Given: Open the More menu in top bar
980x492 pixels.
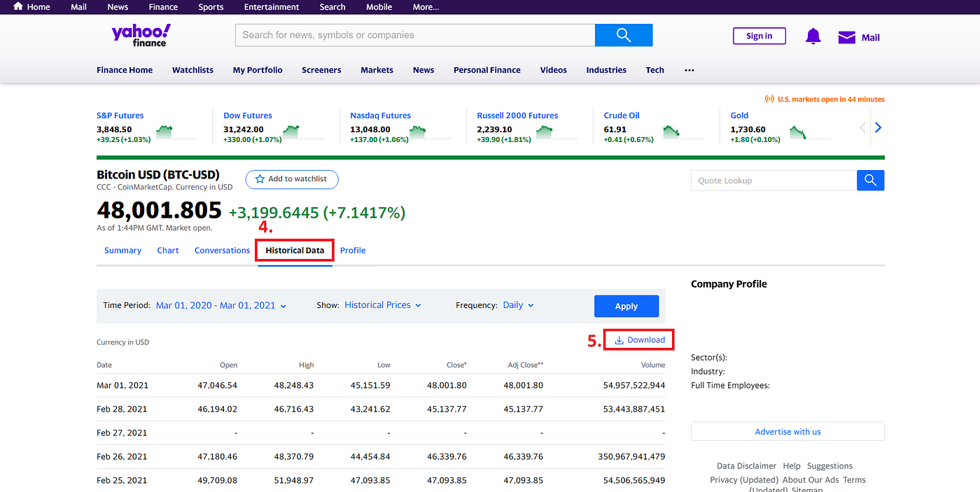Looking at the screenshot, I should [x=426, y=7].
